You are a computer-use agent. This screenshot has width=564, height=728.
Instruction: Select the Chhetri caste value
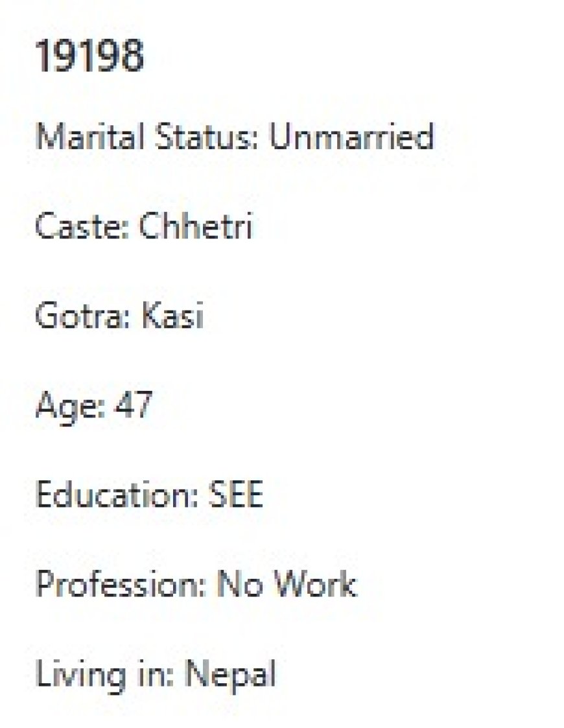(196, 227)
